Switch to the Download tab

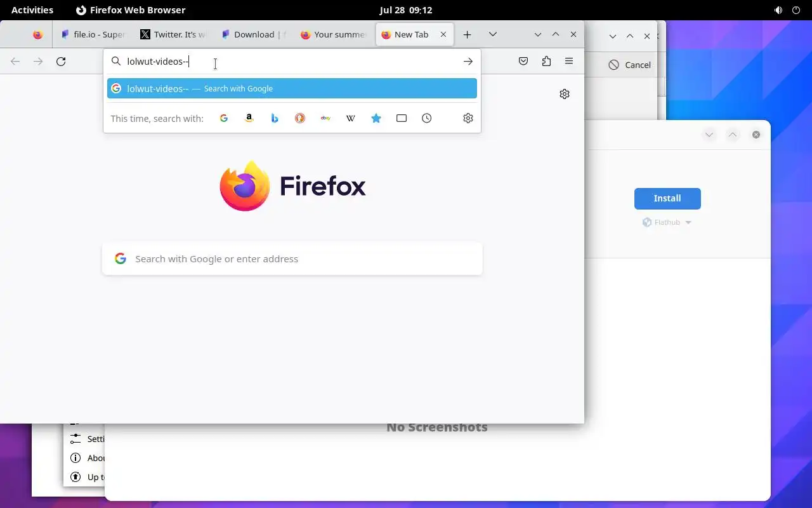[253, 35]
